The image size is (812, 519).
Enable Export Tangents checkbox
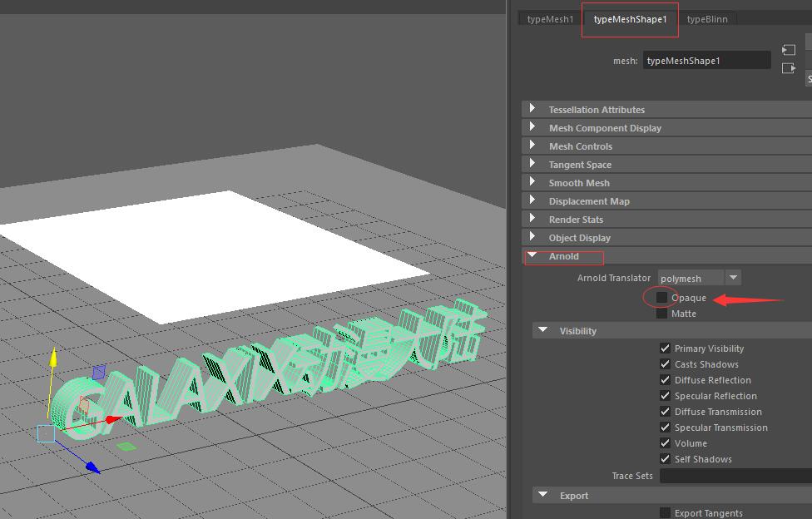click(666, 513)
